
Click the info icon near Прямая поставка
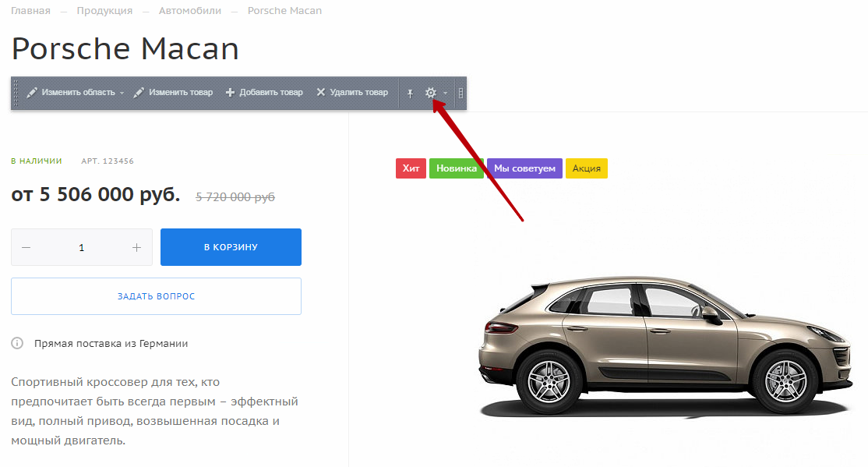coord(17,344)
